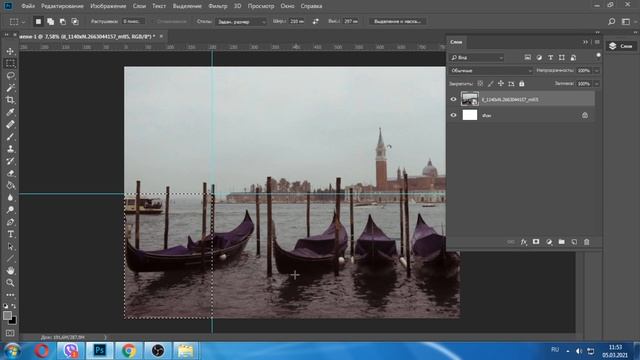Viewport: 640px width, 360px height.
Task: Select the Eraser tool
Action: (10, 173)
